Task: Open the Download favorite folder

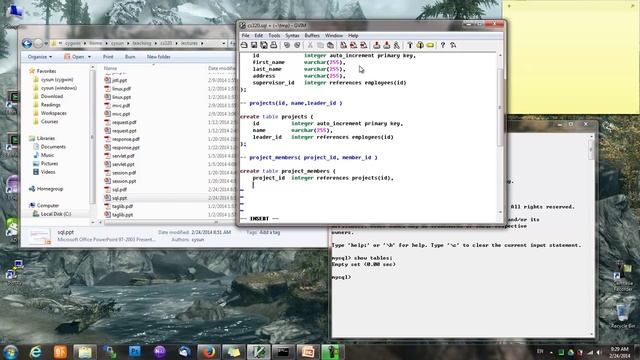Action: coord(51,96)
